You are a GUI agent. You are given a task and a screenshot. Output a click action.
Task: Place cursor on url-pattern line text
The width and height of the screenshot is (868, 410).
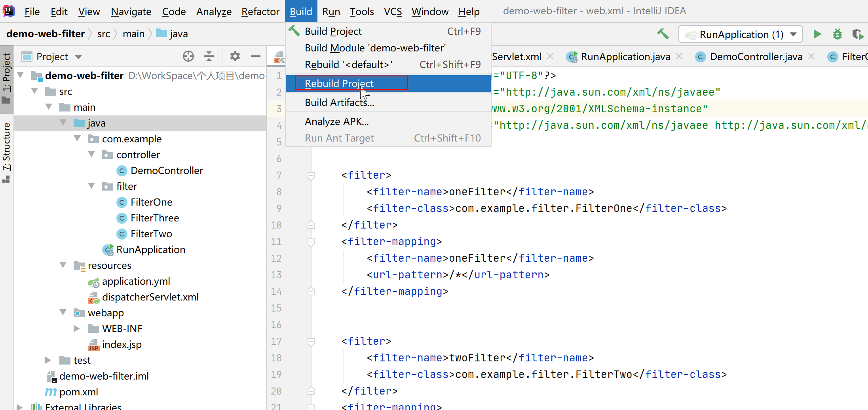(458, 275)
